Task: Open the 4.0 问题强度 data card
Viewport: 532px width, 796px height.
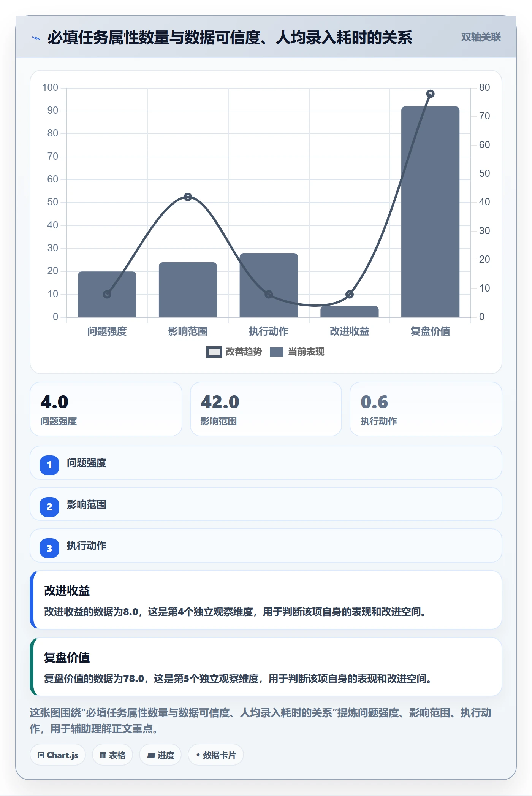Action: [x=106, y=409]
